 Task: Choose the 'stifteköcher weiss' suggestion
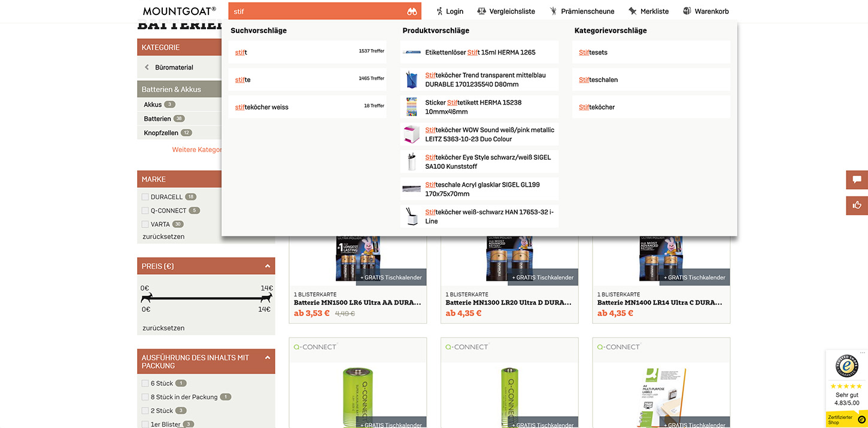tap(308, 107)
